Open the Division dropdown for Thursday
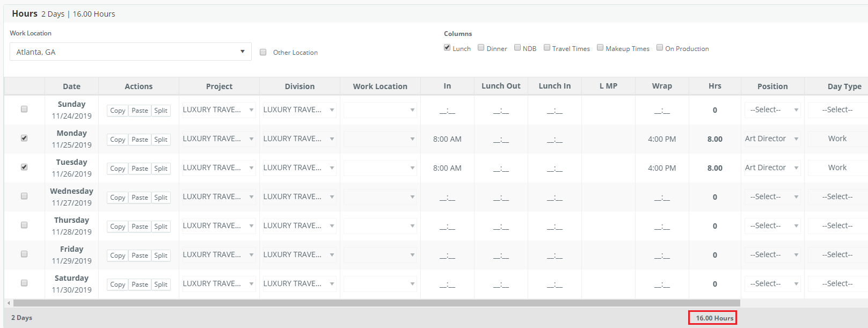The height and width of the screenshot is (328, 868). point(299,226)
